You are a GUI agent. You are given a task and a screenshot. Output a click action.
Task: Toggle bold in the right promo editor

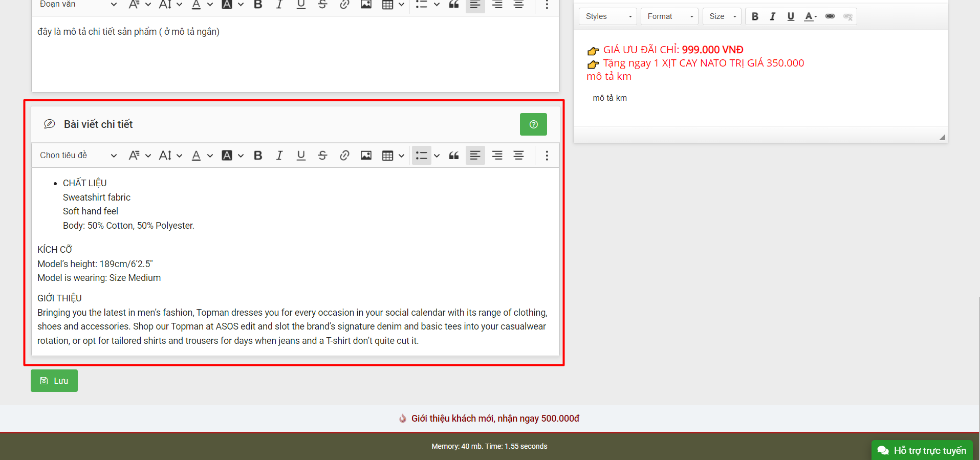point(755,16)
